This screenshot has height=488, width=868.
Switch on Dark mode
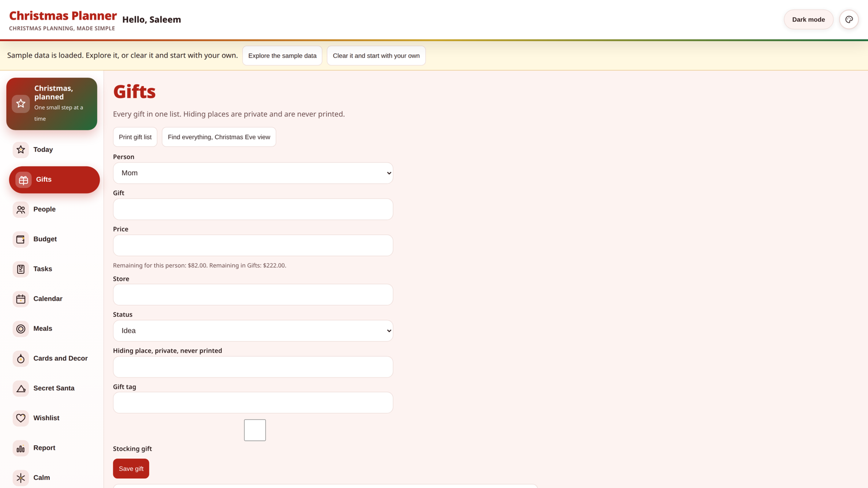click(x=808, y=20)
